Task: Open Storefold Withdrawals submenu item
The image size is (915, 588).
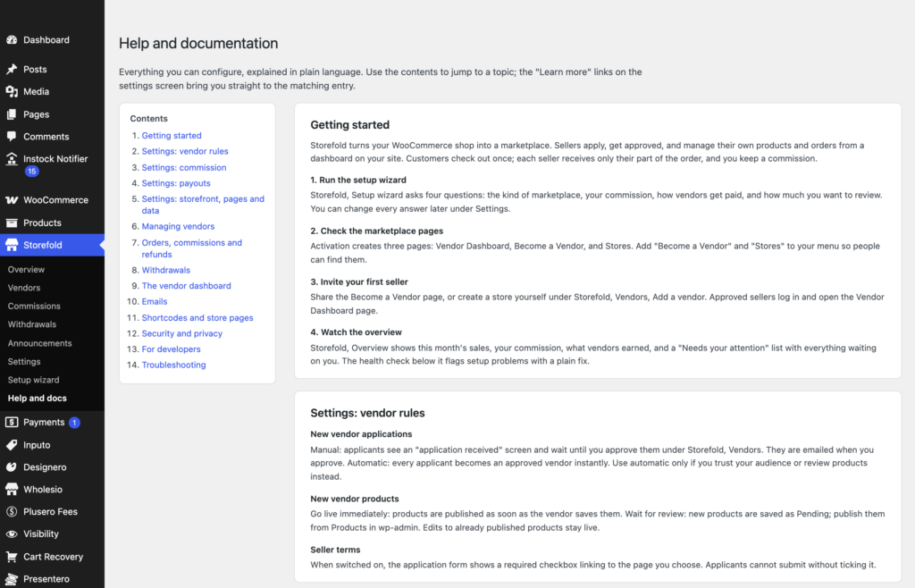Action: (x=32, y=324)
